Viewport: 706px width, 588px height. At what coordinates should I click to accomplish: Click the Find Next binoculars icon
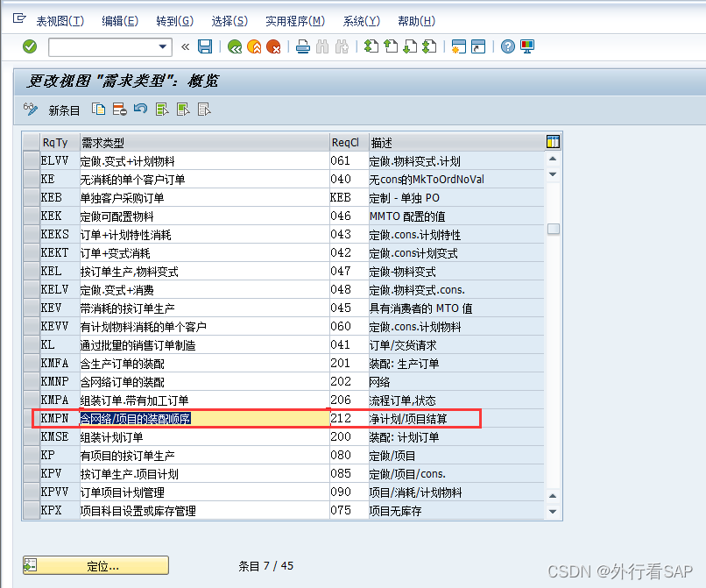point(342,46)
